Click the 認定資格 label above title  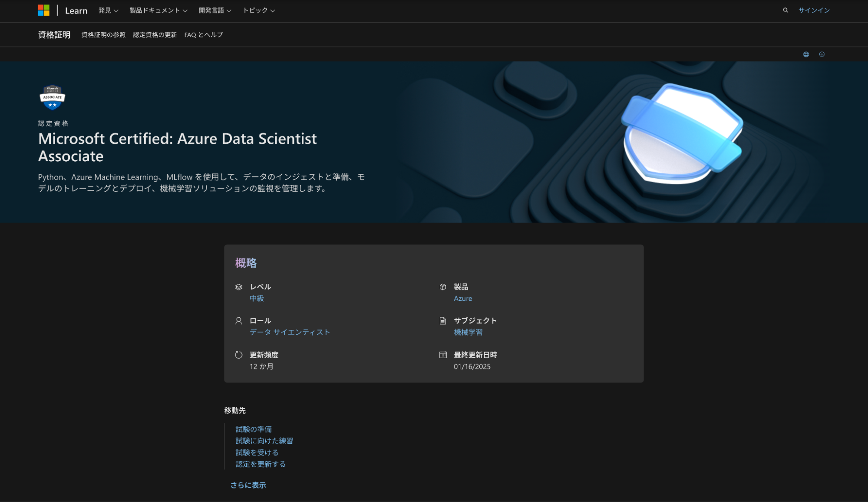click(53, 123)
